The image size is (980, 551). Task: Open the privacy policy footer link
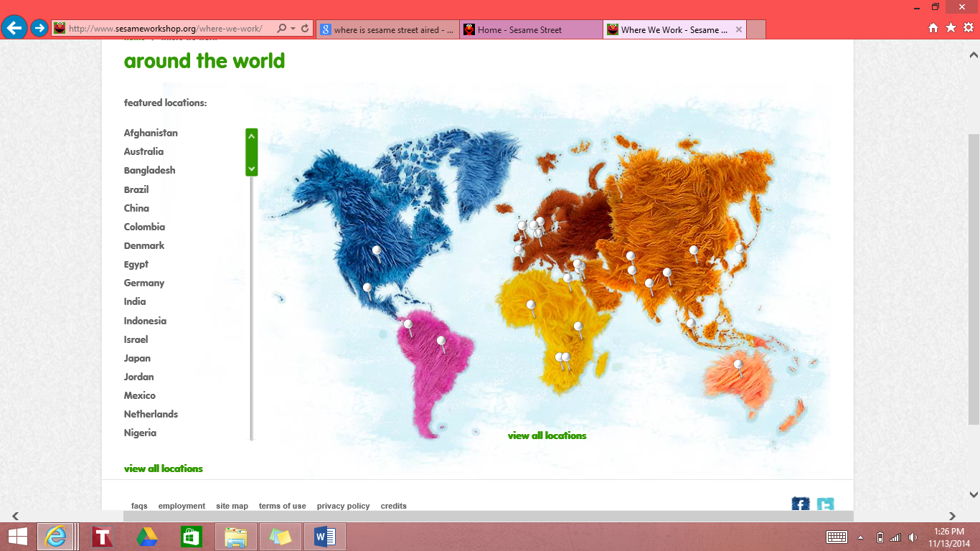[343, 506]
